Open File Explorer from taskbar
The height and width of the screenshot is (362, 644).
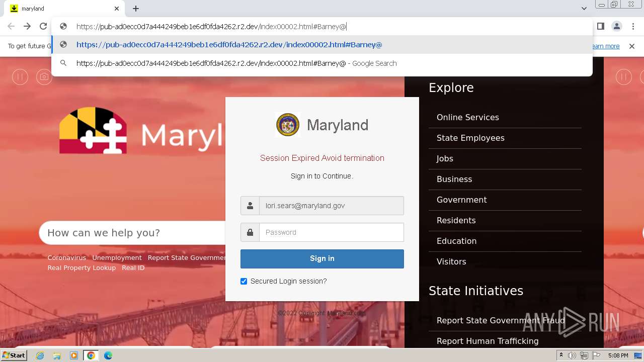pyautogui.click(x=57, y=355)
